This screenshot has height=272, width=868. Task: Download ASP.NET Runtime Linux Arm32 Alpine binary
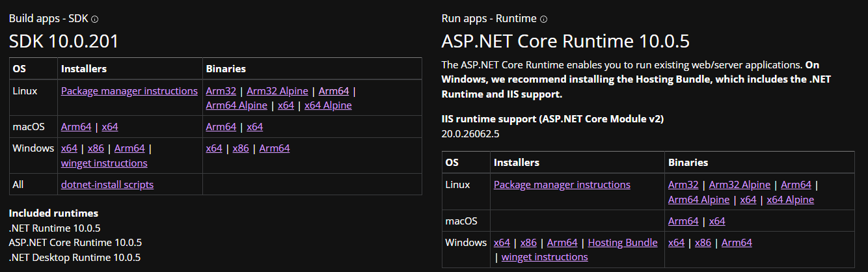pos(740,185)
